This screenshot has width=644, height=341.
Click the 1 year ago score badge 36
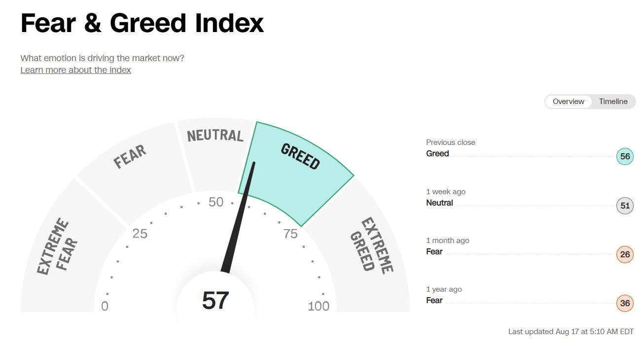625,303
